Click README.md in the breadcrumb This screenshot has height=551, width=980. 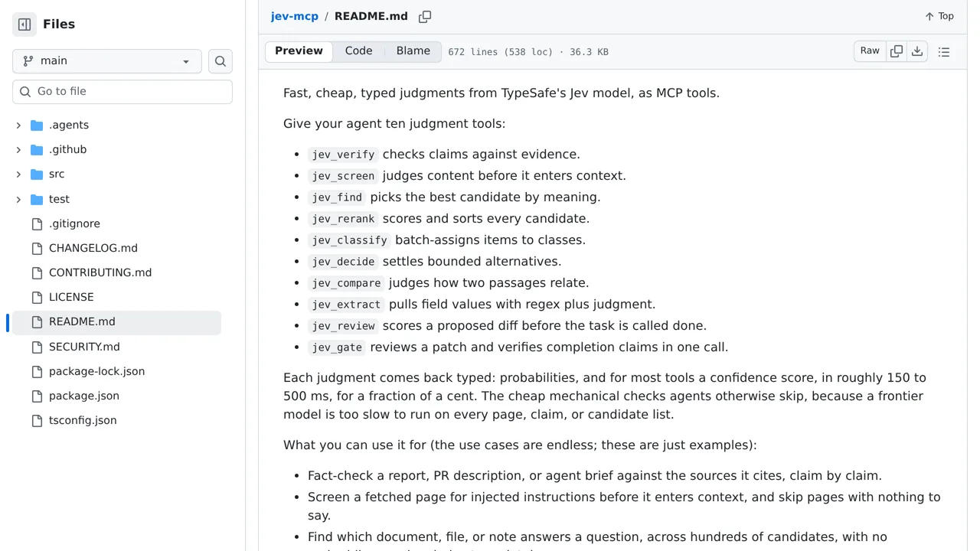tap(371, 16)
